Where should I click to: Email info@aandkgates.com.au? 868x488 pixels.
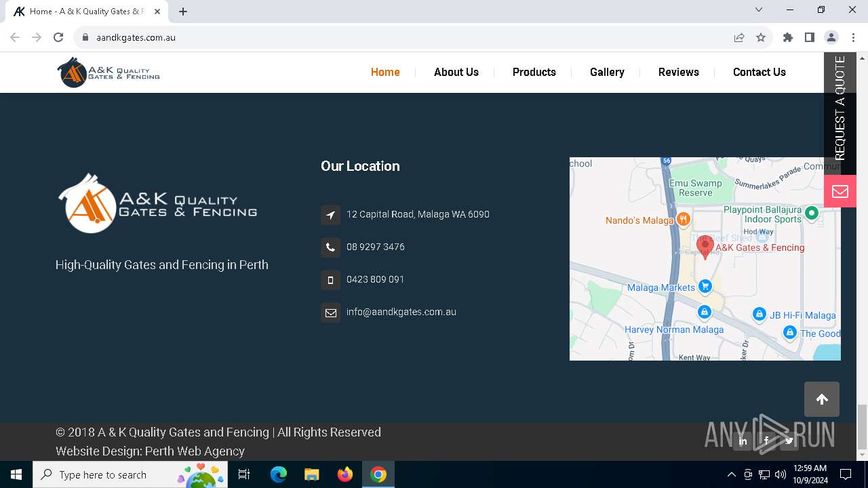point(401,312)
